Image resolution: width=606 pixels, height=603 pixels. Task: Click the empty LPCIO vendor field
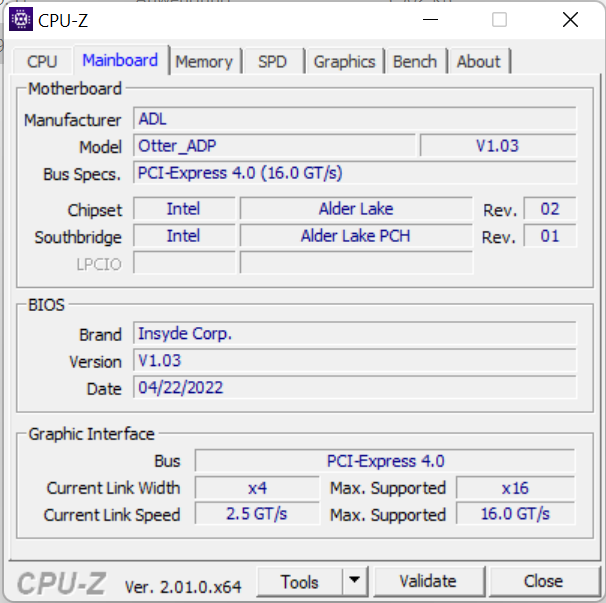(x=184, y=262)
